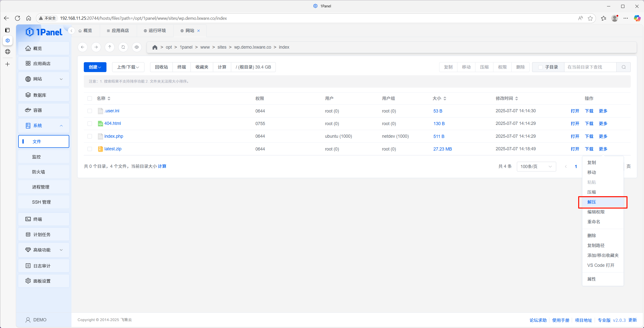Check the select-all checkbox in the table header
This screenshot has height=328, width=644.
[x=90, y=98]
